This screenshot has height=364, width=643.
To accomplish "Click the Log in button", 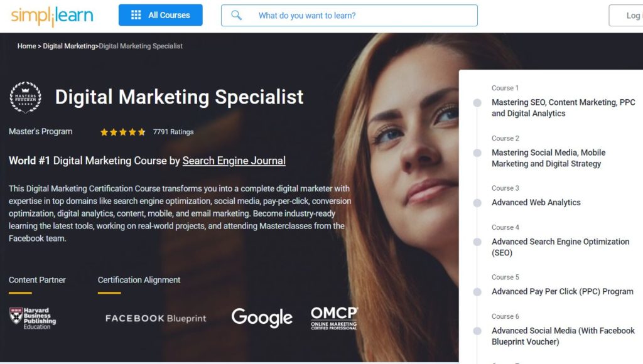I will (x=626, y=16).
